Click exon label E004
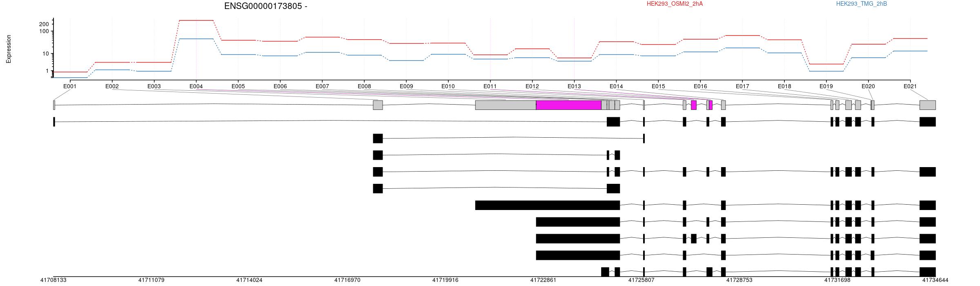The image size is (980, 286). [x=196, y=87]
